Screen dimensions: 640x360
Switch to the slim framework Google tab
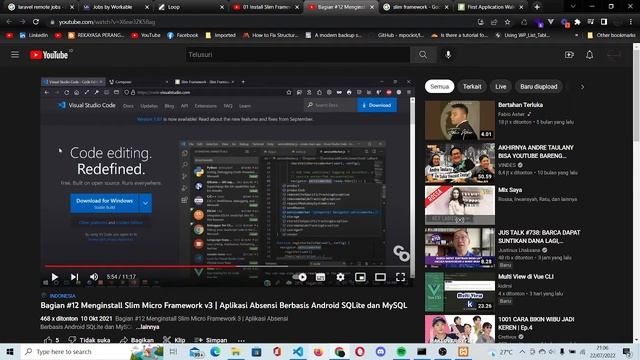[x=416, y=7]
